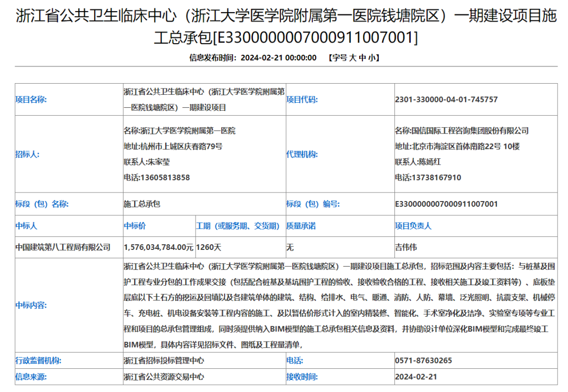The height and width of the screenshot is (392, 568).
Task: Click the 项目代码 label
Action: (x=302, y=99)
